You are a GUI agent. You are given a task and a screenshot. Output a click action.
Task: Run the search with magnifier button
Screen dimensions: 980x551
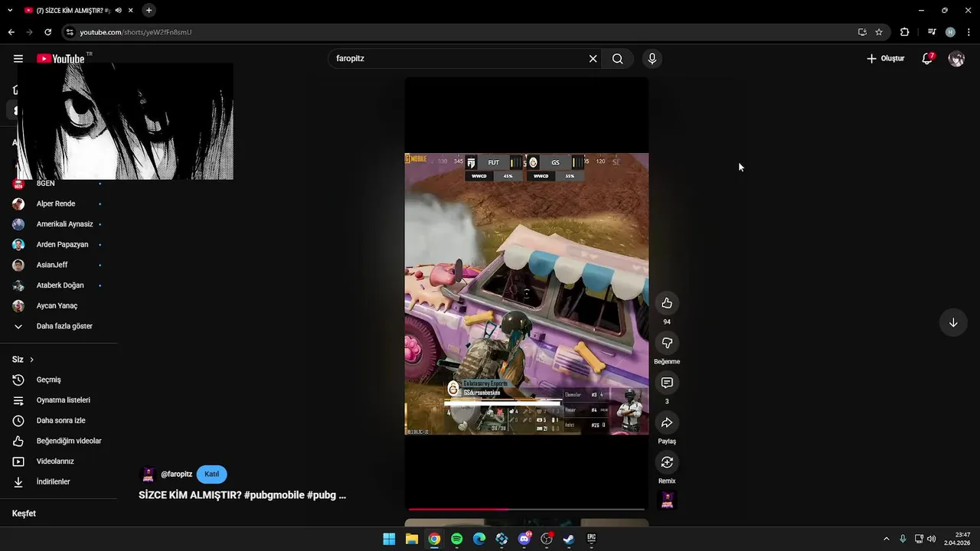coord(618,59)
